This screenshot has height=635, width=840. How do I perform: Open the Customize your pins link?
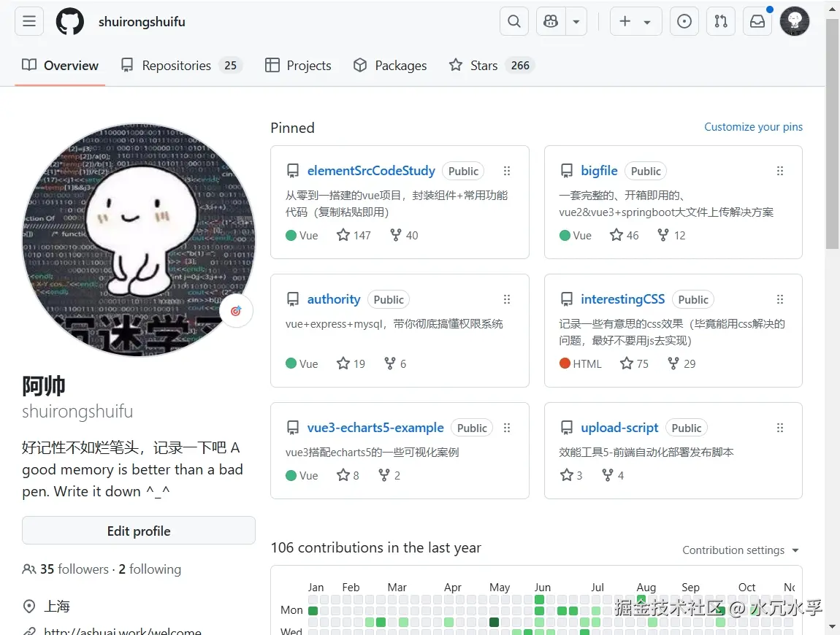pos(753,127)
